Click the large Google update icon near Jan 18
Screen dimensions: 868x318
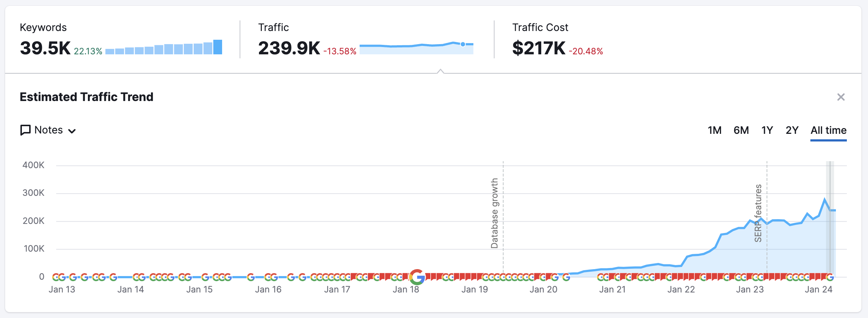pyautogui.click(x=417, y=277)
